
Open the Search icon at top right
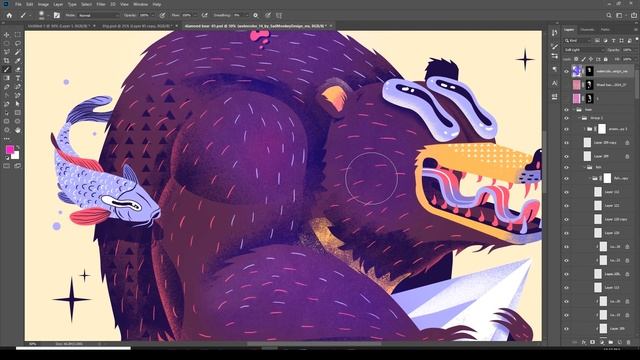tap(609, 16)
